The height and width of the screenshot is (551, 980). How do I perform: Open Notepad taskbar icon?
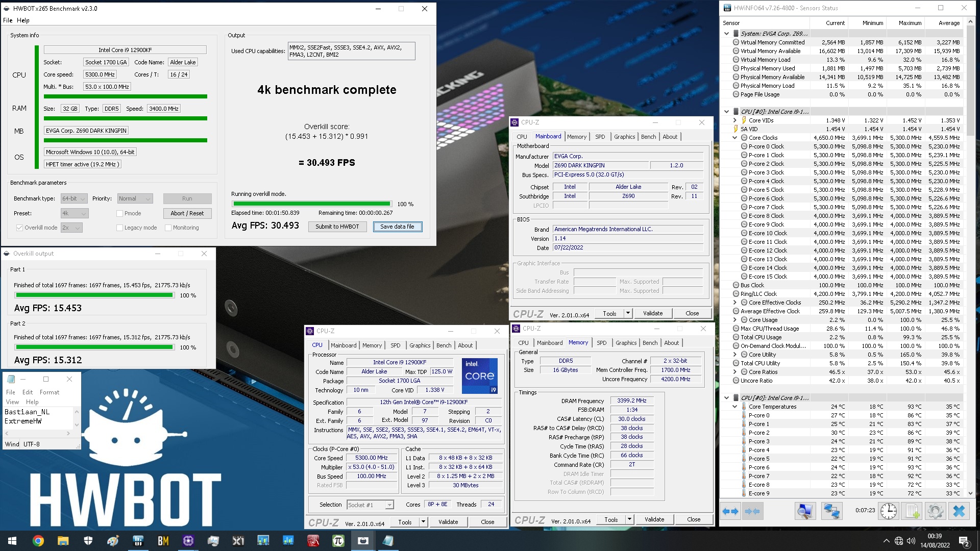click(388, 541)
